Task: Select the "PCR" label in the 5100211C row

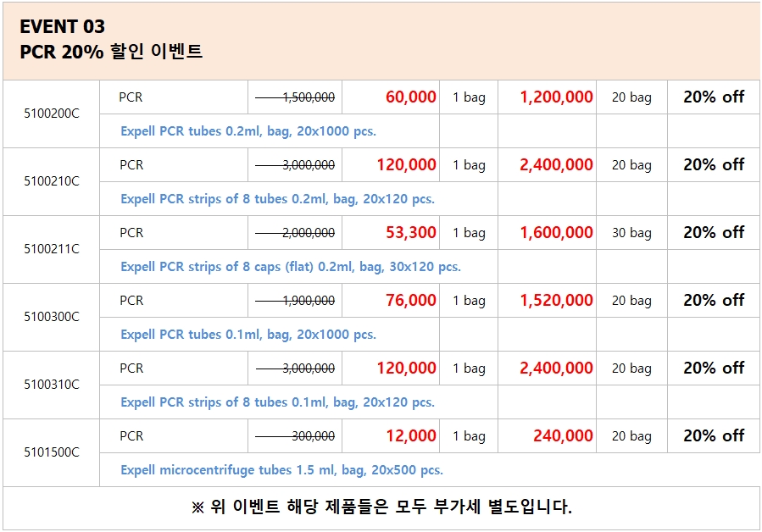Action: [x=131, y=233]
